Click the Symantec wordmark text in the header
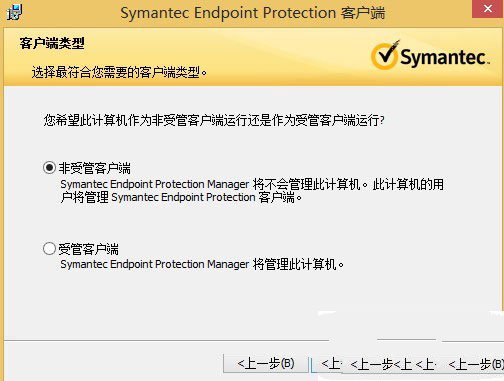The height and width of the screenshot is (381, 504). (444, 57)
